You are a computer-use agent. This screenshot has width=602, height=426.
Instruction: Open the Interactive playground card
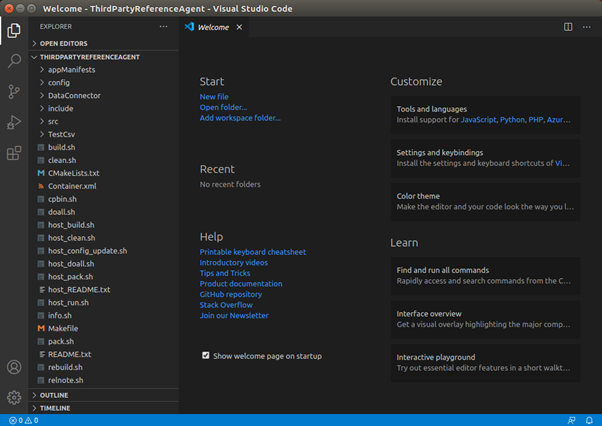[x=485, y=363]
